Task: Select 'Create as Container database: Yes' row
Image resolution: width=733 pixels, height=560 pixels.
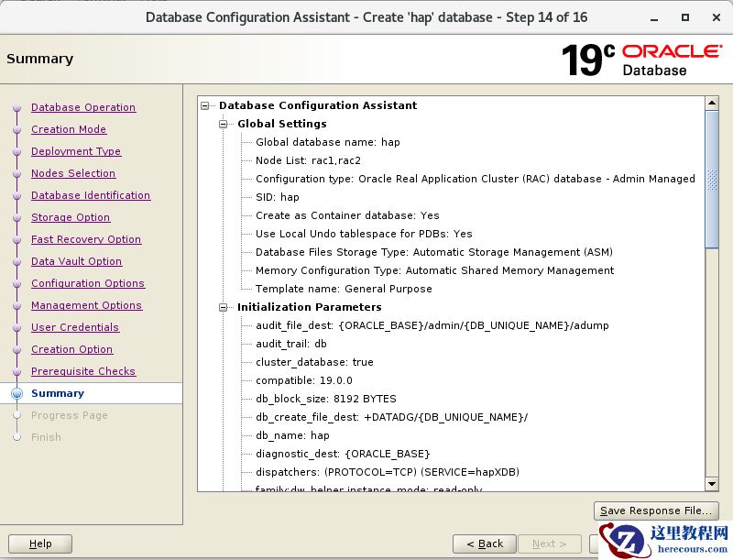Action: pos(347,215)
